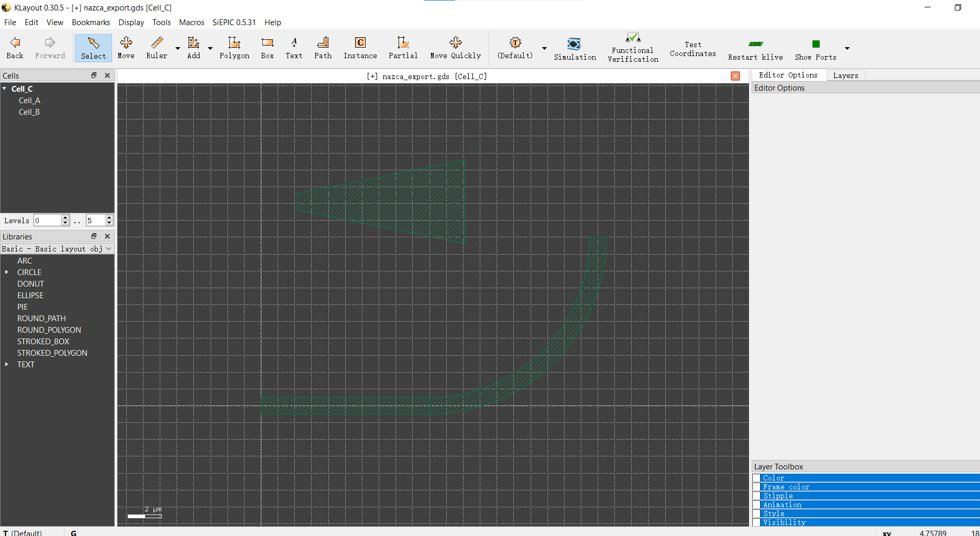
Task: Select Cell_A in the cell tree
Action: (29, 101)
